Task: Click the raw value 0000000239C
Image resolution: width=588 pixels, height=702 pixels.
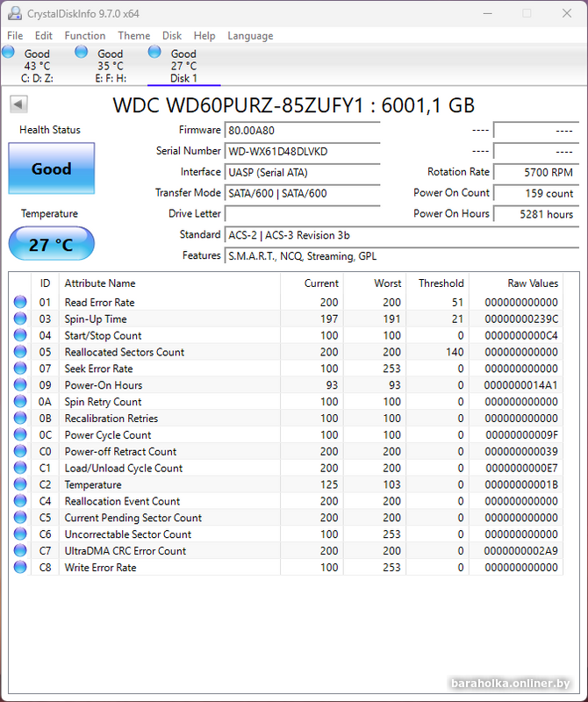Action: click(521, 319)
